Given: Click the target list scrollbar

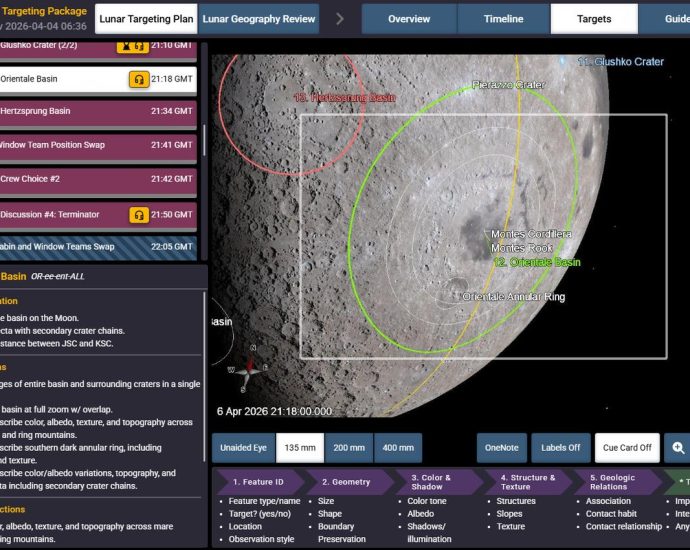Looking at the screenshot, I should [204, 140].
